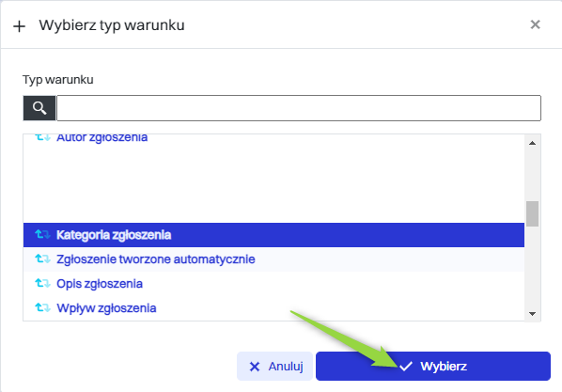Click the arrows icon beside Wpływ zgłoszenia
This screenshot has width=562, height=392.
click(42, 308)
